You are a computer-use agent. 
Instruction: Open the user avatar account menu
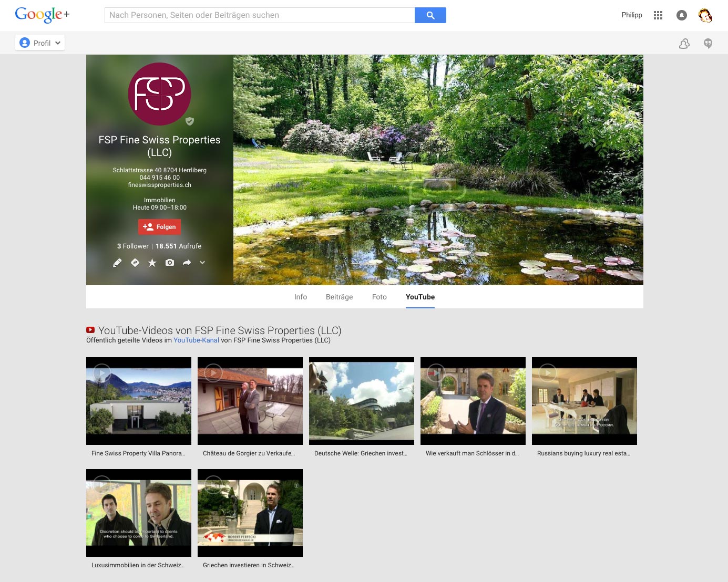pyautogui.click(x=705, y=15)
